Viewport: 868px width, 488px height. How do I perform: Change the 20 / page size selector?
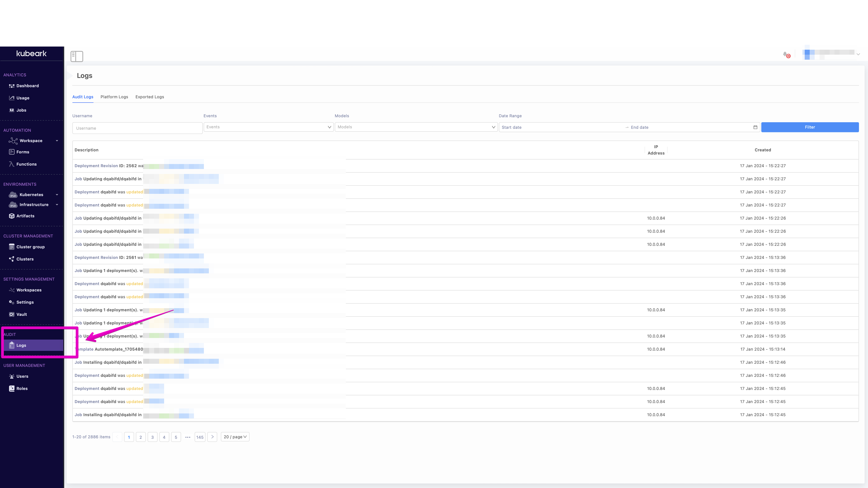click(235, 437)
